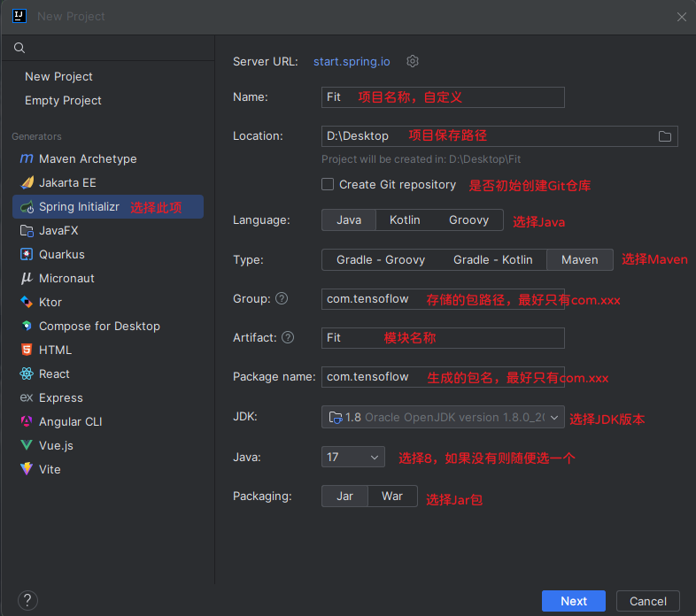Screen dimensions: 696x616
Task: Click the Vite lightning icon
Action: [x=27, y=469]
